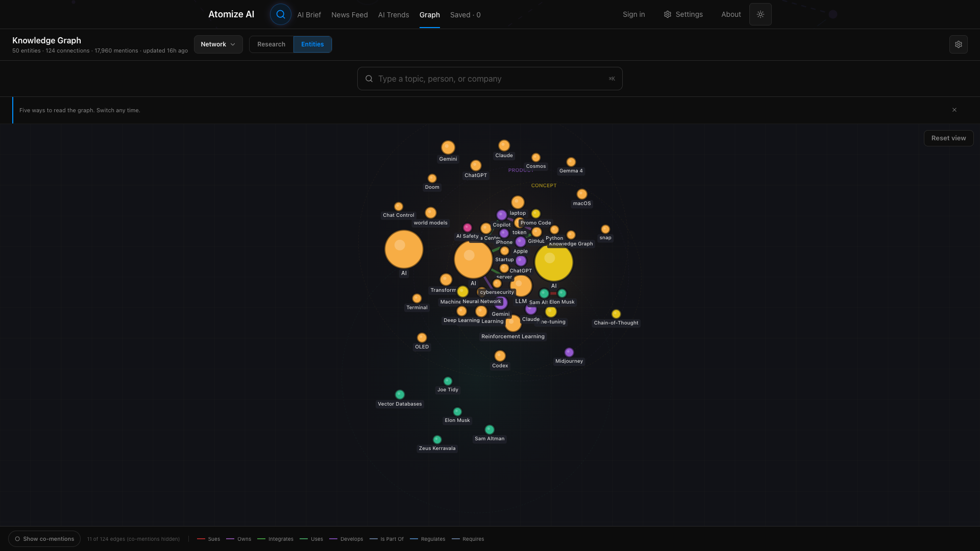Image resolution: width=980 pixels, height=551 pixels.
Task: Select the green Joe Tidy node
Action: (x=448, y=381)
